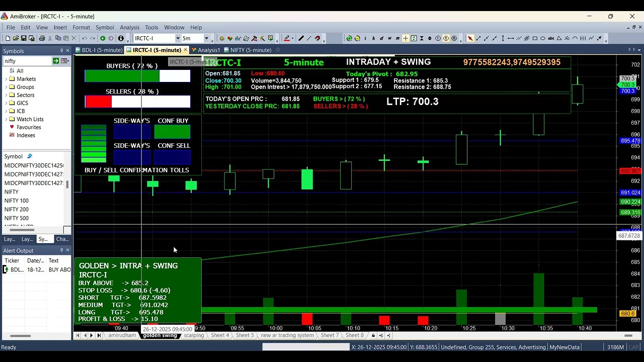Viewport: 644px width, 362px height.
Task: Open a file with the folder icon
Action: (16, 38)
